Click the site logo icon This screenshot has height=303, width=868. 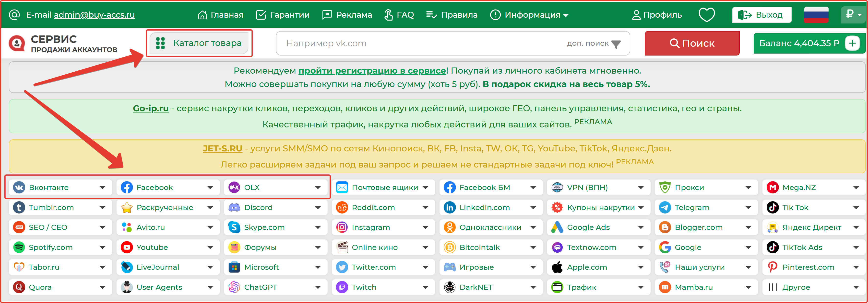pos(17,44)
